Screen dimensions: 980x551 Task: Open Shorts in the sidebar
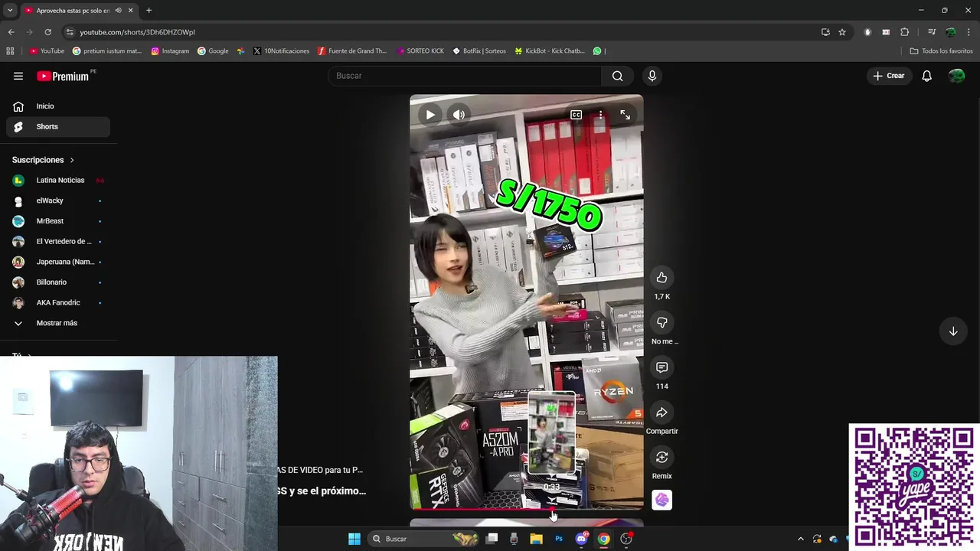point(58,126)
